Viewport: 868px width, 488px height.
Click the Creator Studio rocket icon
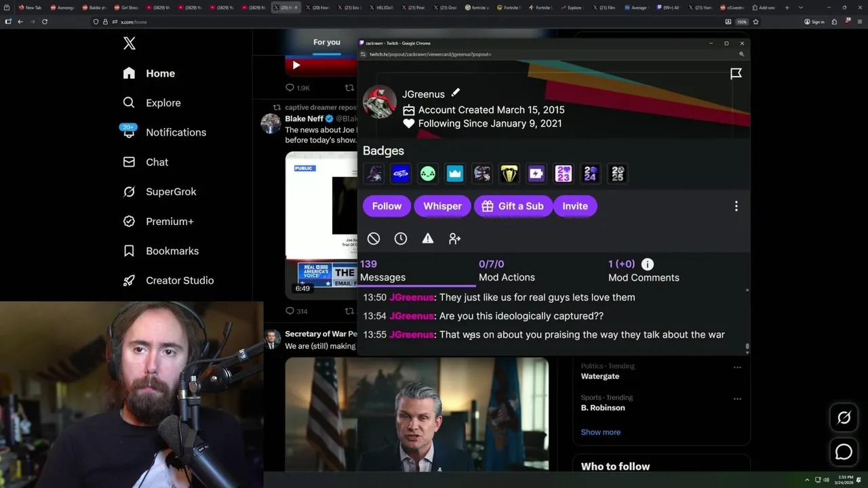[129, 281]
